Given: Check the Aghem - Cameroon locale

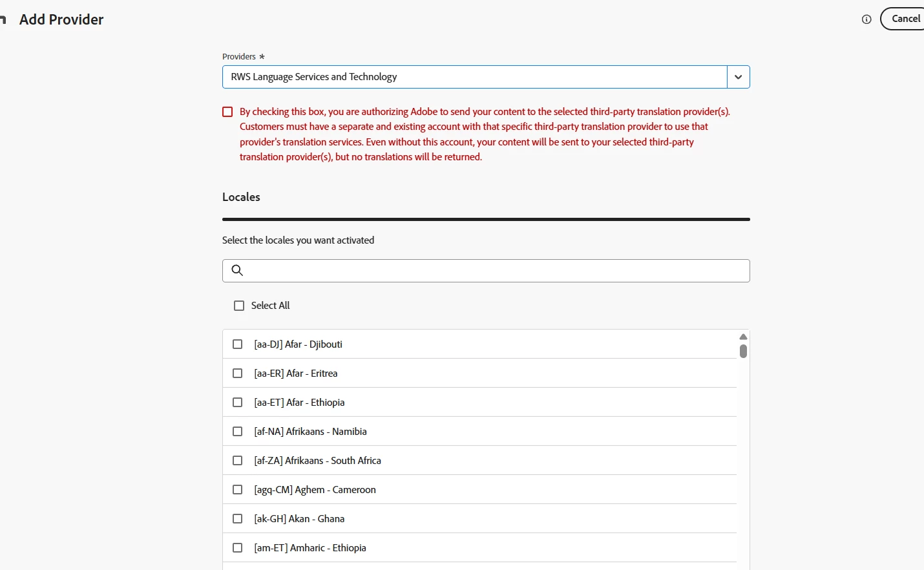Looking at the screenshot, I should coord(237,490).
